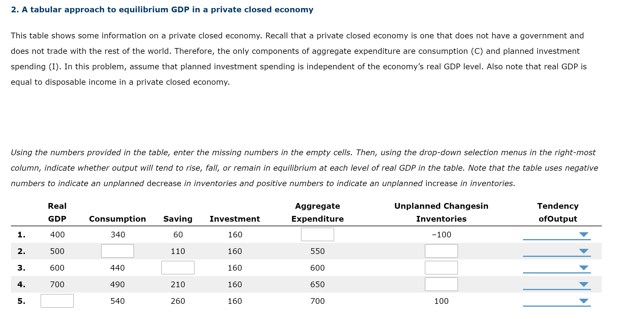Open the Tendency of Output dropdown for row 2
This screenshot has width=644, height=319.
pos(584,251)
